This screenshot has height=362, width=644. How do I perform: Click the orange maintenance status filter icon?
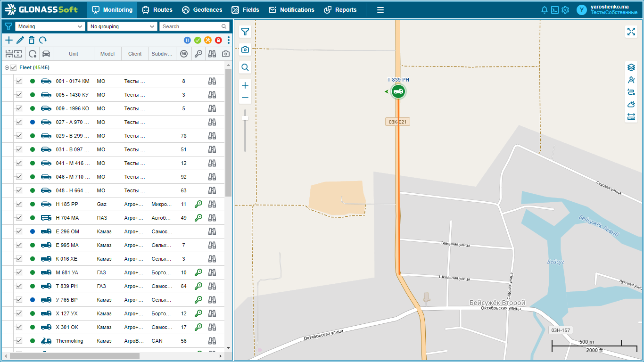click(x=208, y=41)
